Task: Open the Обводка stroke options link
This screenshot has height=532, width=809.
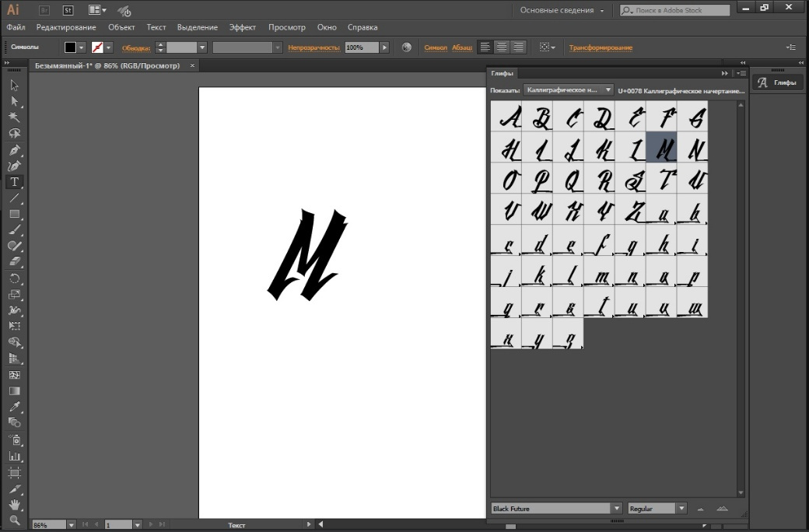Action: (x=136, y=47)
